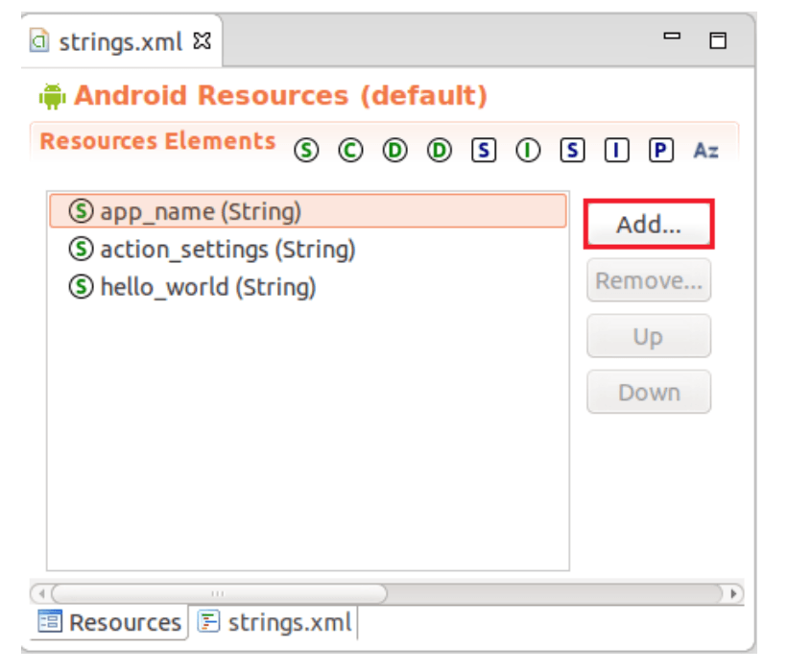Image resolution: width=787 pixels, height=672 pixels.
Task: Move the element with the Up button
Action: click(x=649, y=337)
